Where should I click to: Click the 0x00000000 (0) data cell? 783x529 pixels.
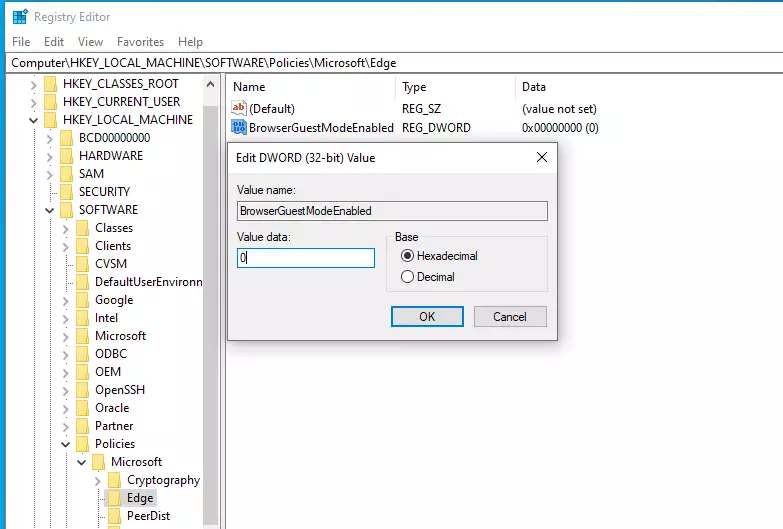point(560,128)
